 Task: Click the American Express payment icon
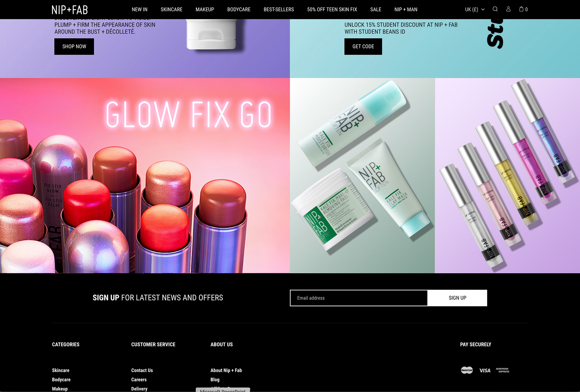503,370
